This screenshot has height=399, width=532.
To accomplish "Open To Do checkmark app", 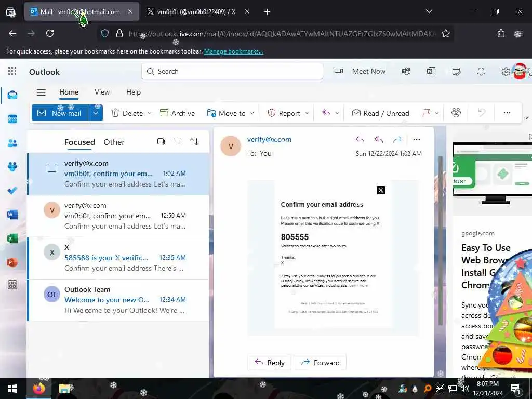I will tap(12, 190).
